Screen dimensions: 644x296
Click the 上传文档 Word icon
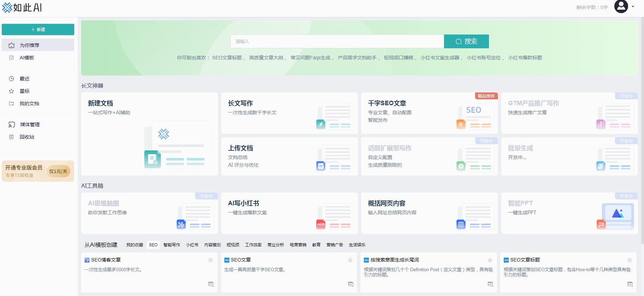[321, 166]
